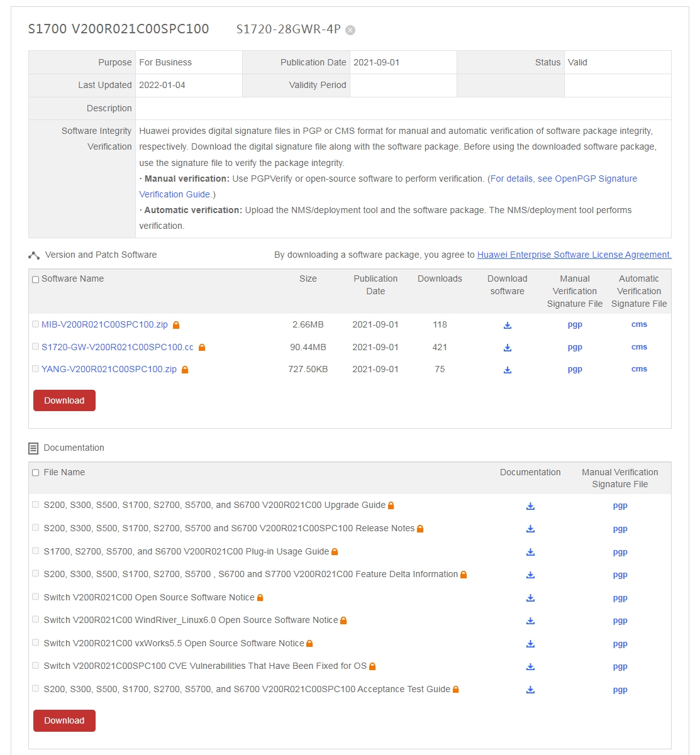Get pgp signature for Acceptance Test Guide

pos(620,690)
